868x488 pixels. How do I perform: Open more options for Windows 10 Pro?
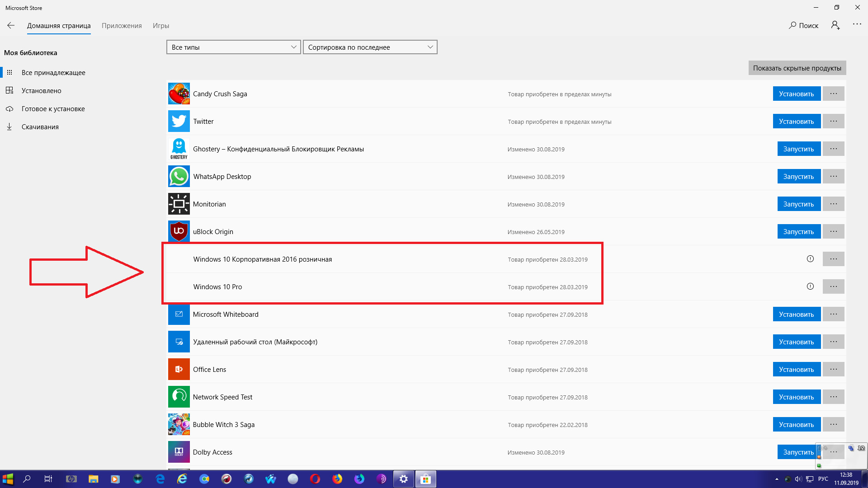pos(834,287)
